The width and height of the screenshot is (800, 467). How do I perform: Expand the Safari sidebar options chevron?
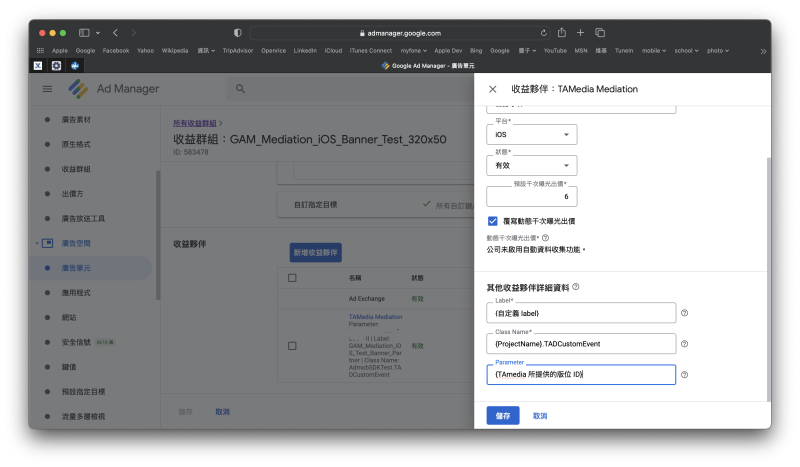(98, 33)
